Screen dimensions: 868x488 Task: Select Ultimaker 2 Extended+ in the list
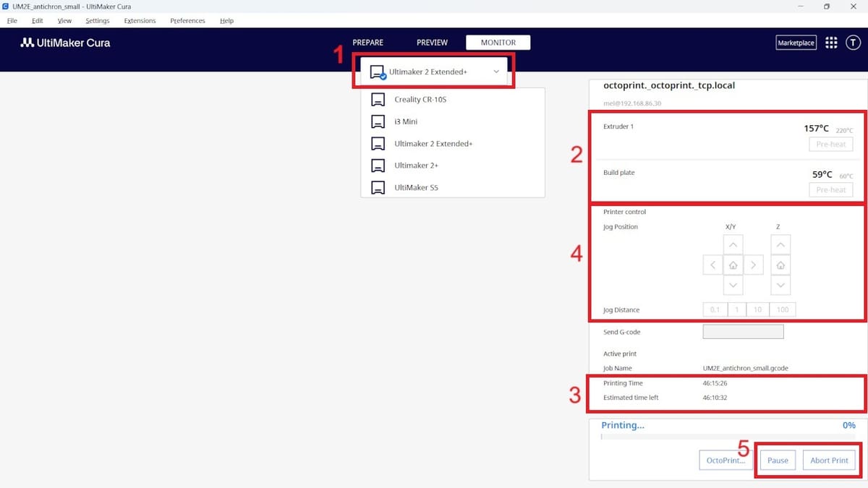tap(453, 143)
